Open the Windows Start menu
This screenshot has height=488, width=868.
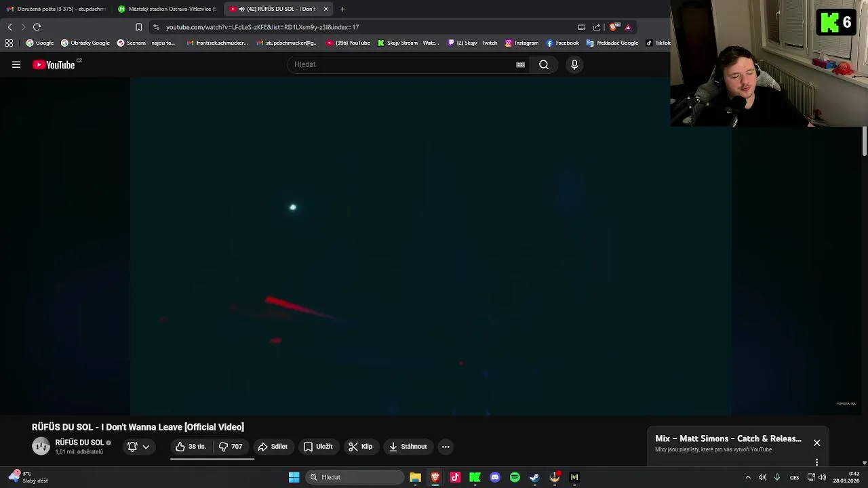(294, 477)
